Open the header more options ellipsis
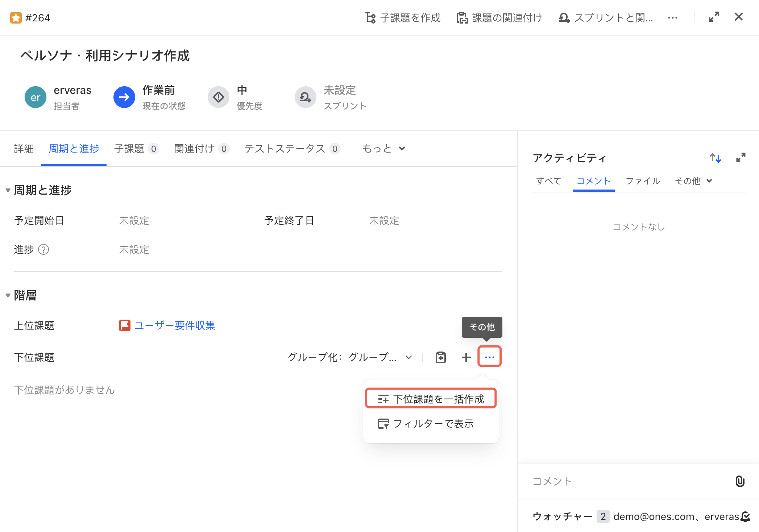This screenshot has height=532, width=759. coord(673,17)
